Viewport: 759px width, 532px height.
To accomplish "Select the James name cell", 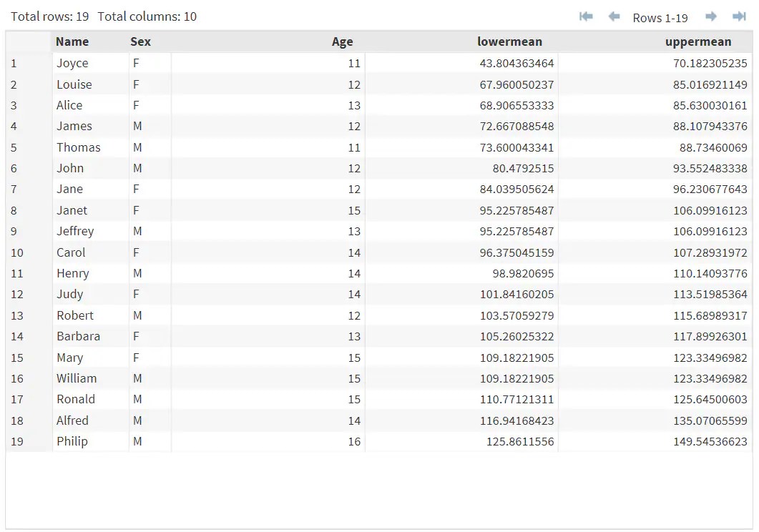I will [91, 127].
